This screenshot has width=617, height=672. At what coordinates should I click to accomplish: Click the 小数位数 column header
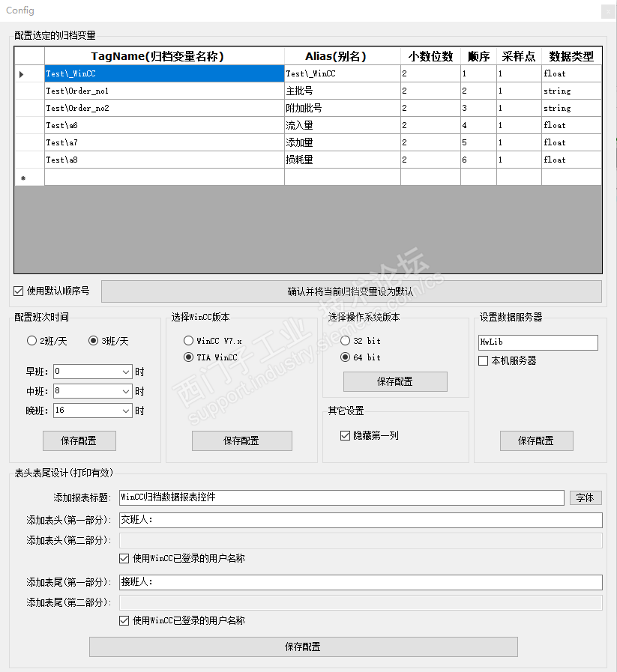click(430, 56)
